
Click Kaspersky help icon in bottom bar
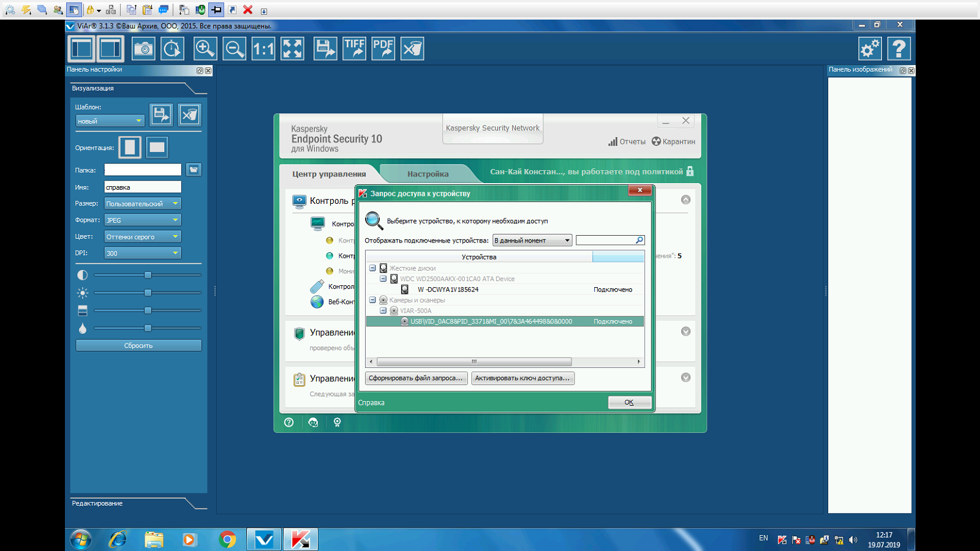(x=289, y=422)
